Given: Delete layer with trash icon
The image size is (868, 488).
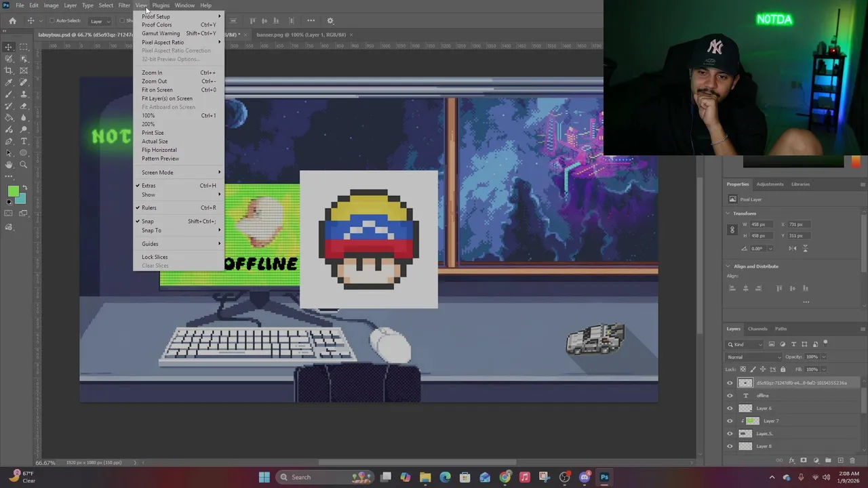Looking at the screenshot, I should point(852,460).
